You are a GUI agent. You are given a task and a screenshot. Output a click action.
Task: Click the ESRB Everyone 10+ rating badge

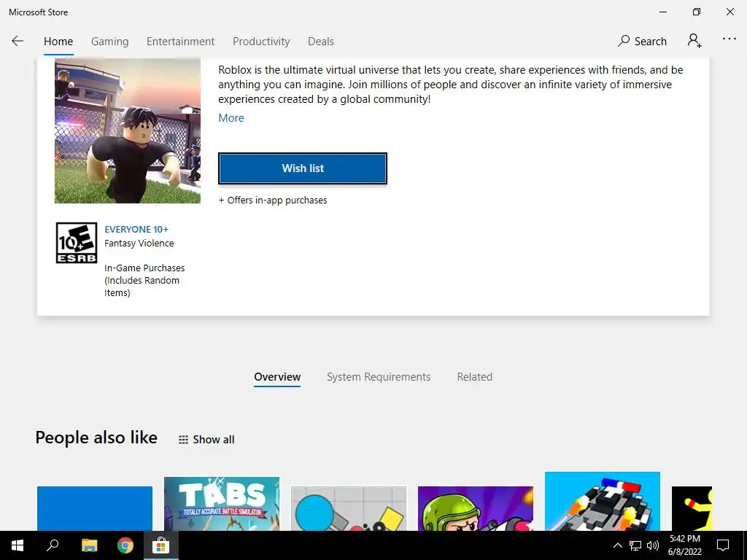[x=76, y=243]
